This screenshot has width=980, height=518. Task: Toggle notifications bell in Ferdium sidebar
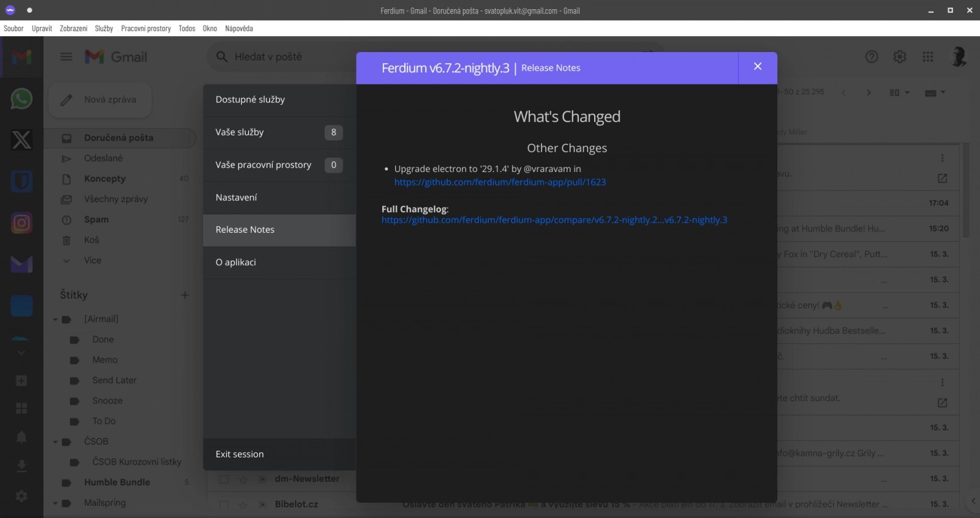pyautogui.click(x=21, y=437)
